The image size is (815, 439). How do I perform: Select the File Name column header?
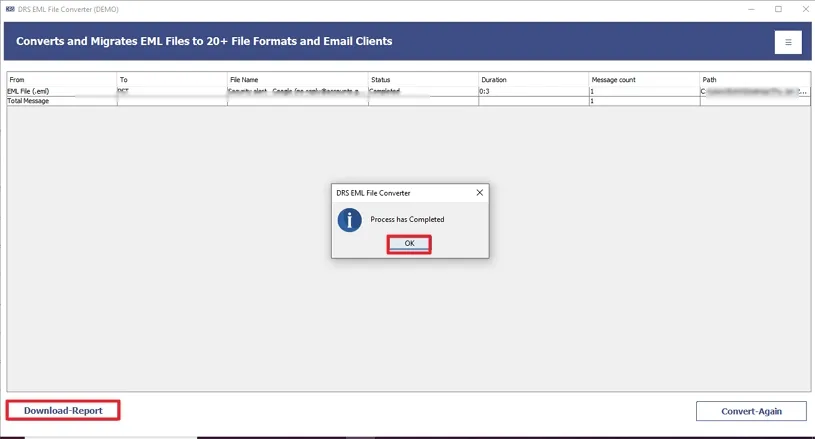click(x=298, y=79)
